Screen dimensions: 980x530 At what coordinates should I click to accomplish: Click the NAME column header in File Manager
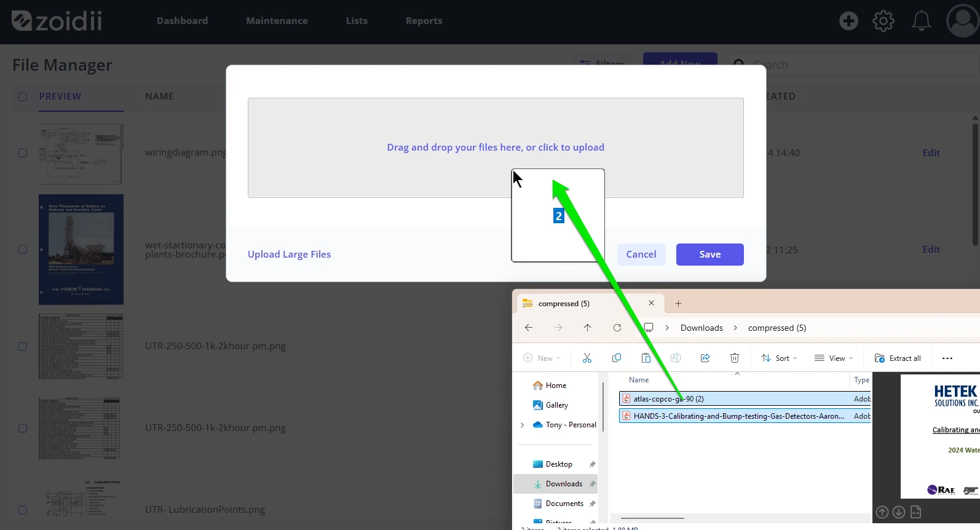coord(159,97)
